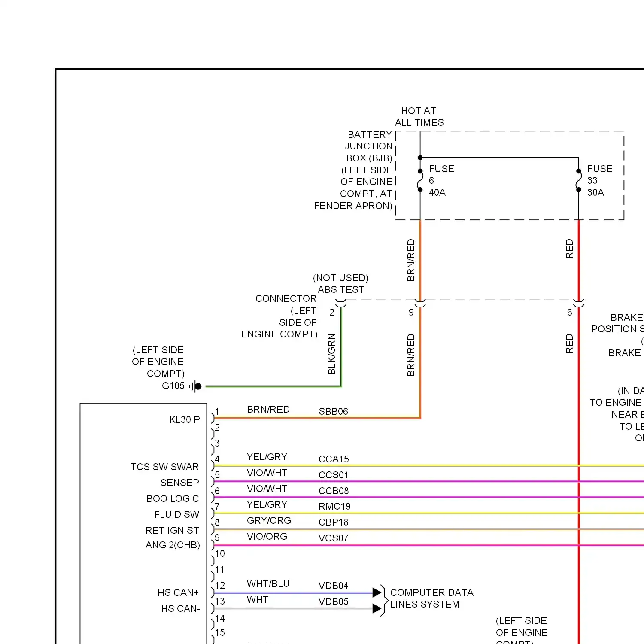Click the BRN/RED label at pin 1

(x=268, y=410)
